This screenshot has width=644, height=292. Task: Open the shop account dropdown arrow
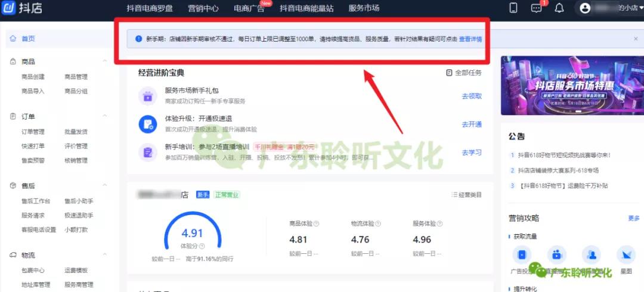[641, 8]
